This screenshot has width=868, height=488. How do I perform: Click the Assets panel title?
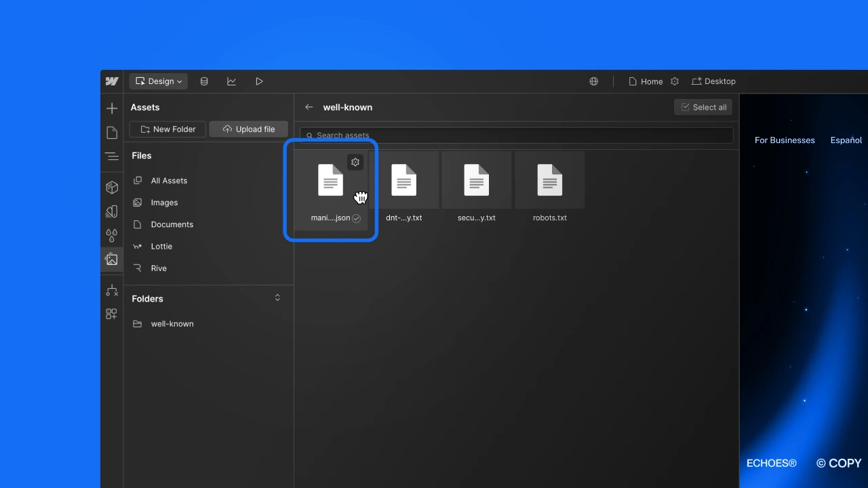(x=145, y=107)
